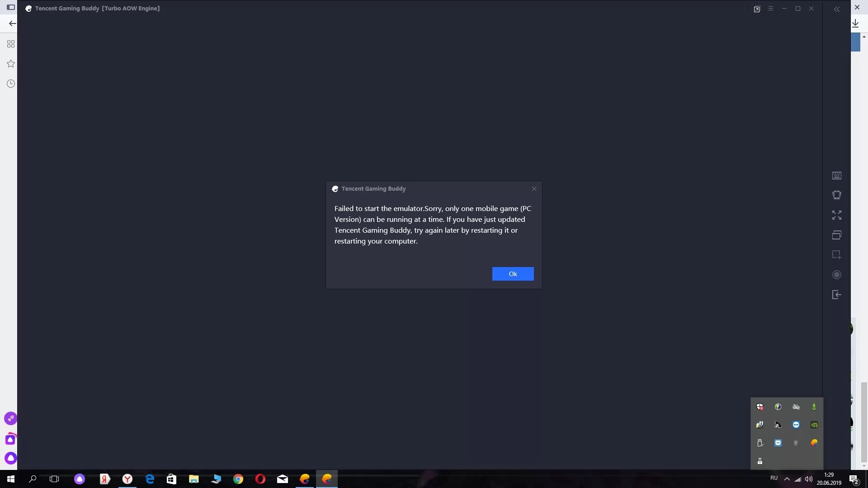Click Safely Remove Hardware USB tray icon
This screenshot has height=488, width=868.
(x=760, y=443)
